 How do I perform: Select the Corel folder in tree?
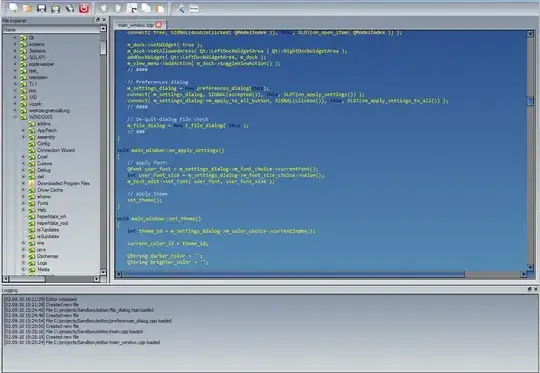(x=42, y=157)
